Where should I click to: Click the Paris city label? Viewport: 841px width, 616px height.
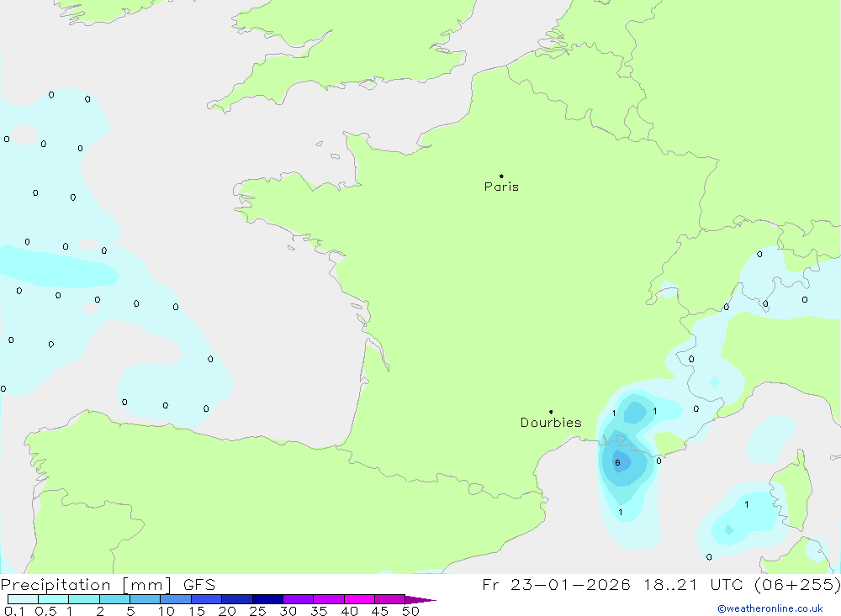(x=501, y=187)
